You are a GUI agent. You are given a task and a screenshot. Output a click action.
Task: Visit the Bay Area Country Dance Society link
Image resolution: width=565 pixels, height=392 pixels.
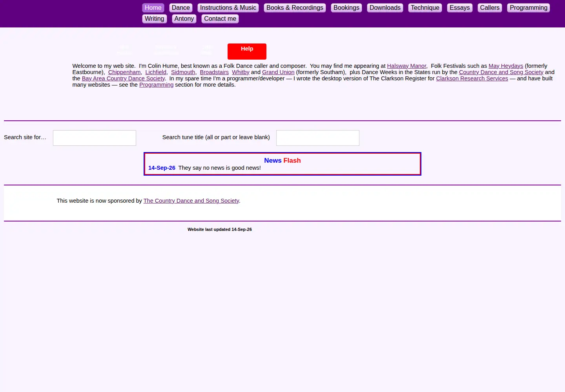pos(123,78)
